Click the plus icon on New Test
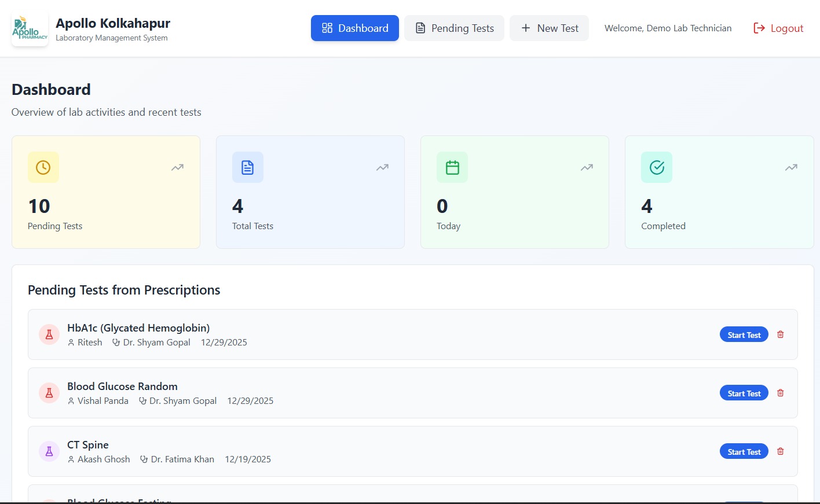The width and height of the screenshot is (820, 504). [525, 28]
